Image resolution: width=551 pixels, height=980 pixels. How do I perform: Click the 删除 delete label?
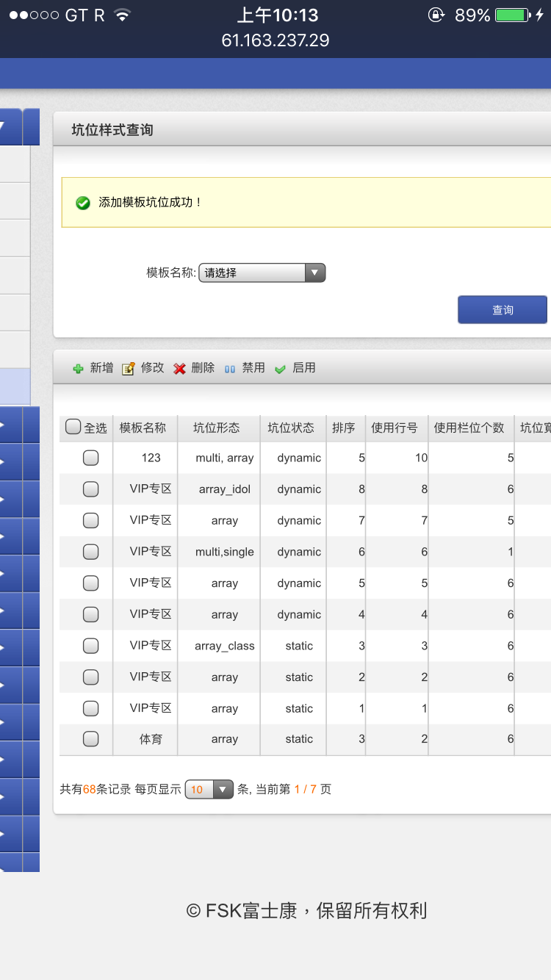click(x=203, y=368)
